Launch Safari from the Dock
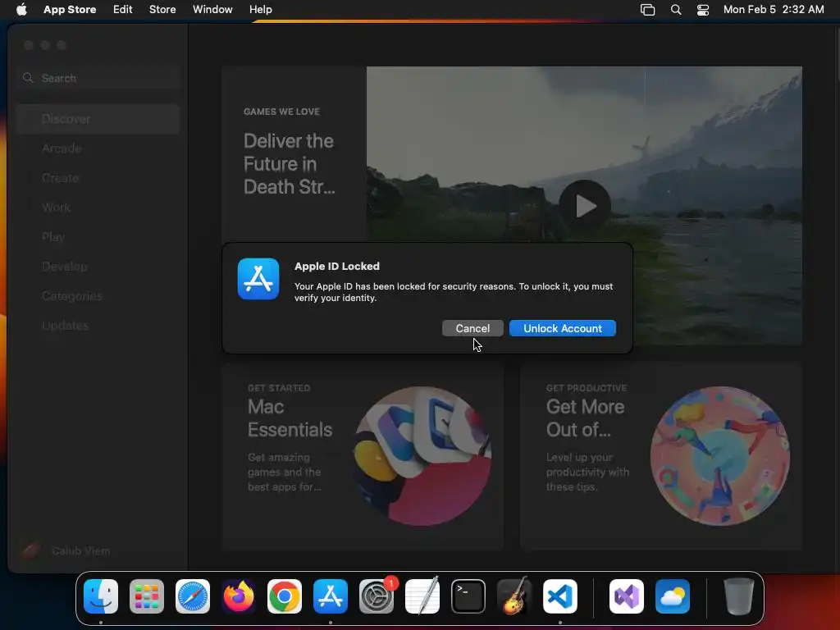 pyautogui.click(x=193, y=596)
